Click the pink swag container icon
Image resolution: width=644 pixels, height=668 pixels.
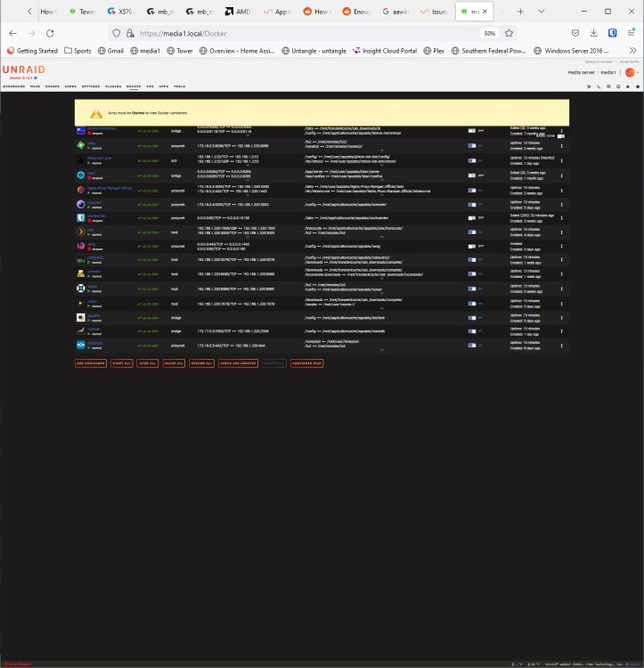[80, 246]
